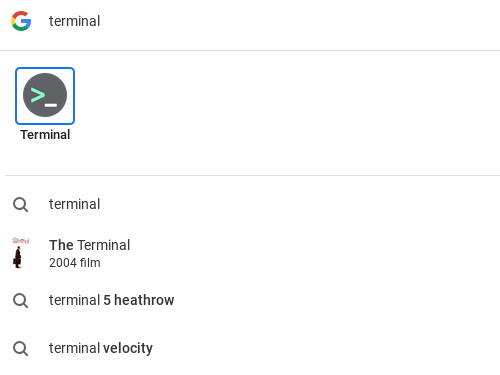This screenshot has height=375, width=500.
Task: Click the magnifier icon beside terminal velocity
Action: 20,348
